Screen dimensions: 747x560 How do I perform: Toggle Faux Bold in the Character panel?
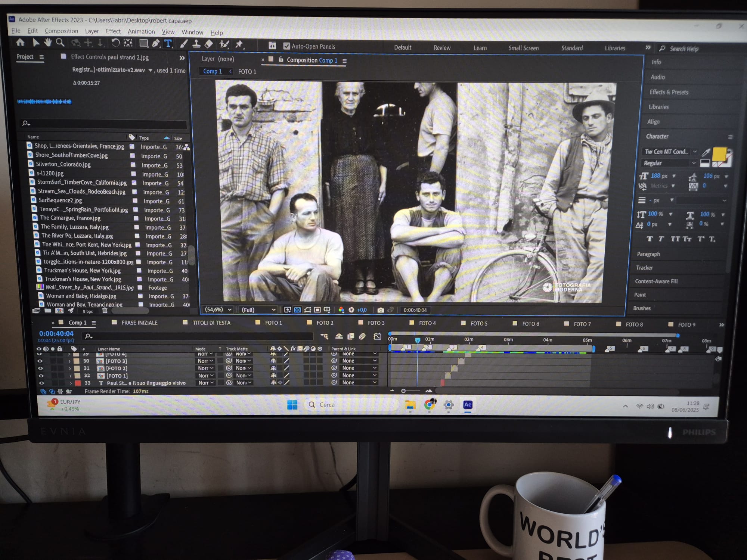pyautogui.click(x=650, y=239)
